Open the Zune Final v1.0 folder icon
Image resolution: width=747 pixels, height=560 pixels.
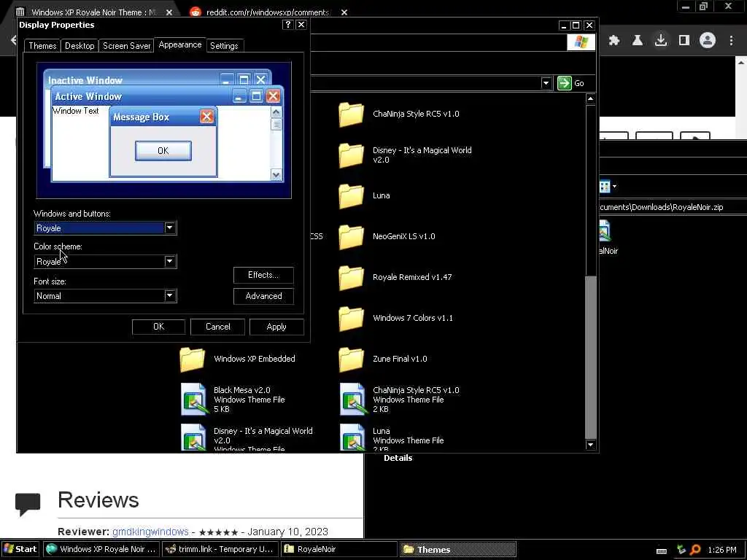tap(351, 359)
